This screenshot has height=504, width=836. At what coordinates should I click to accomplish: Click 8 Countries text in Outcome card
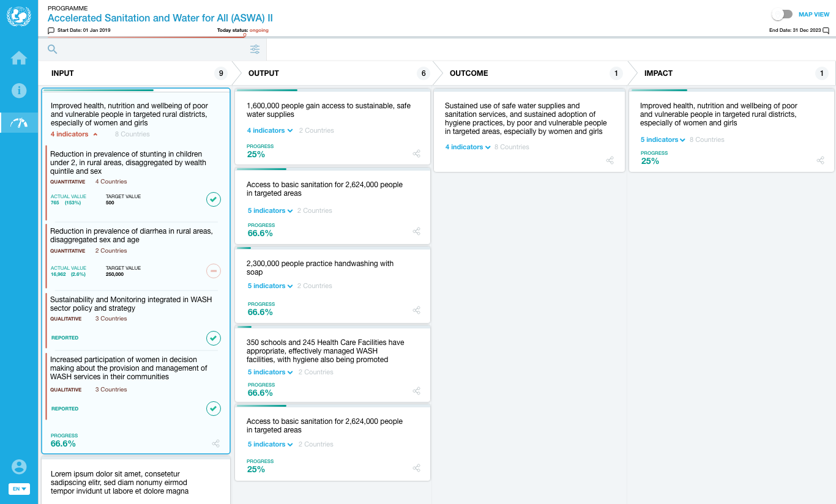[x=512, y=147]
